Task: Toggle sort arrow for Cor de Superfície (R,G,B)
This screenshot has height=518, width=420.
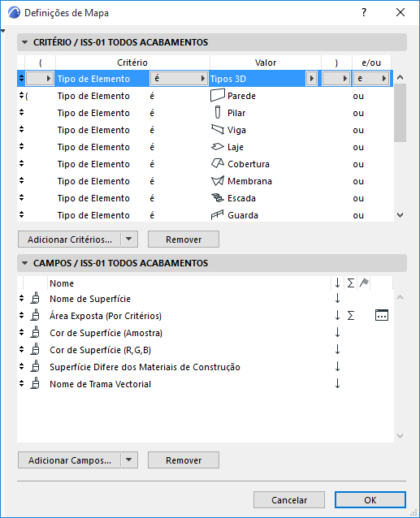Action: [x=337, y=349]
